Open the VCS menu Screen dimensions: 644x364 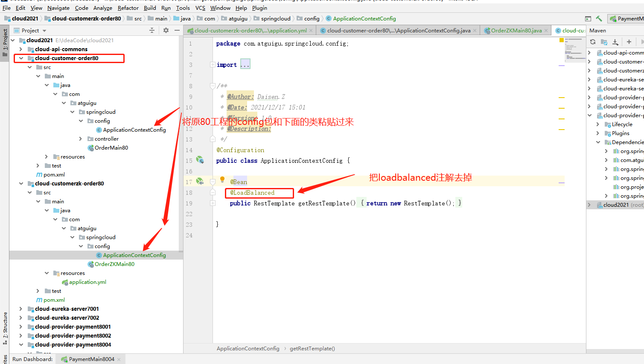tap(200, 8)
